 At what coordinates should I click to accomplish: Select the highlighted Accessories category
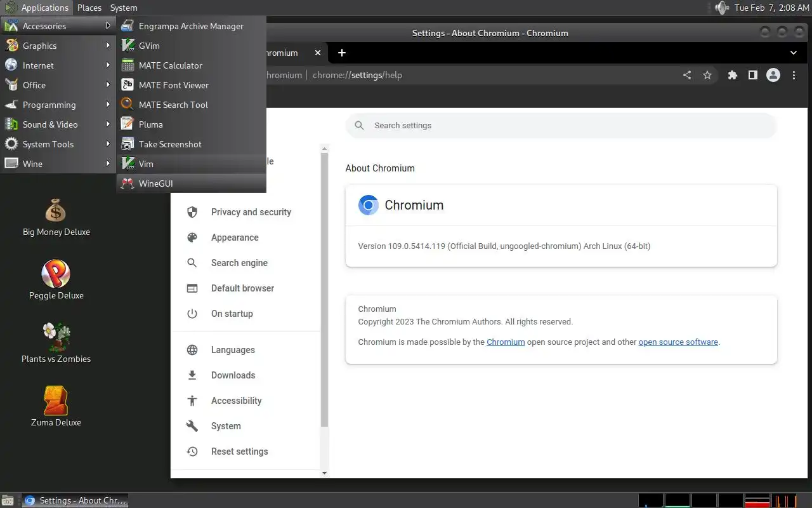[58, 26]
